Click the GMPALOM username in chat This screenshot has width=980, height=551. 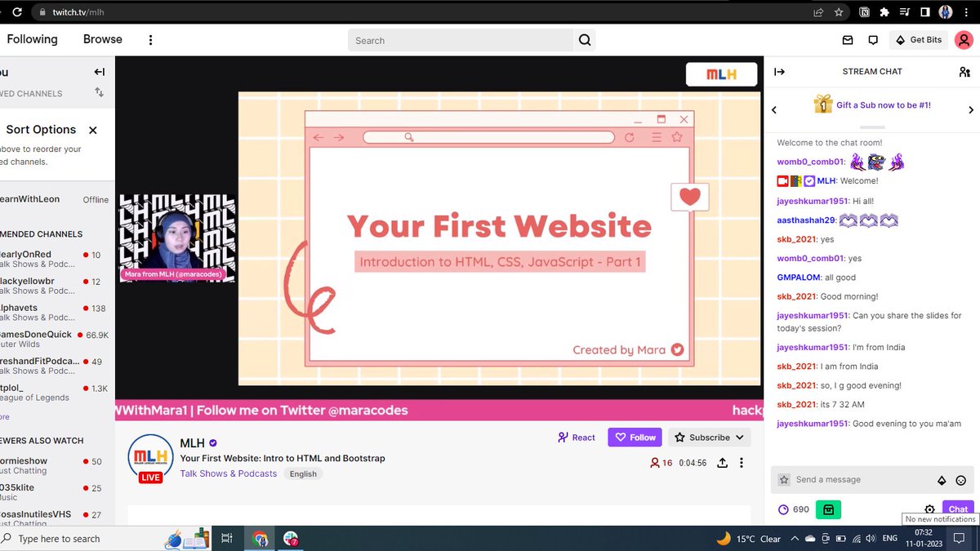(x=799, y=278)
